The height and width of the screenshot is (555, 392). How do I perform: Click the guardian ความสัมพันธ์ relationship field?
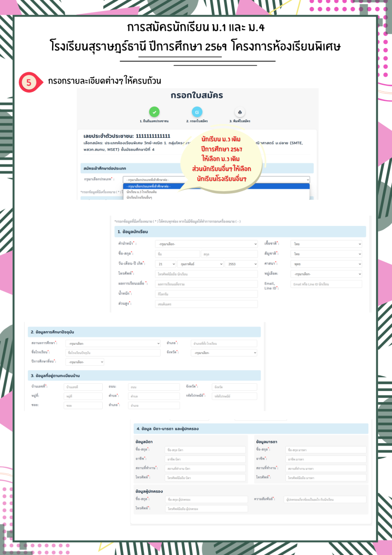pos(325,500)
